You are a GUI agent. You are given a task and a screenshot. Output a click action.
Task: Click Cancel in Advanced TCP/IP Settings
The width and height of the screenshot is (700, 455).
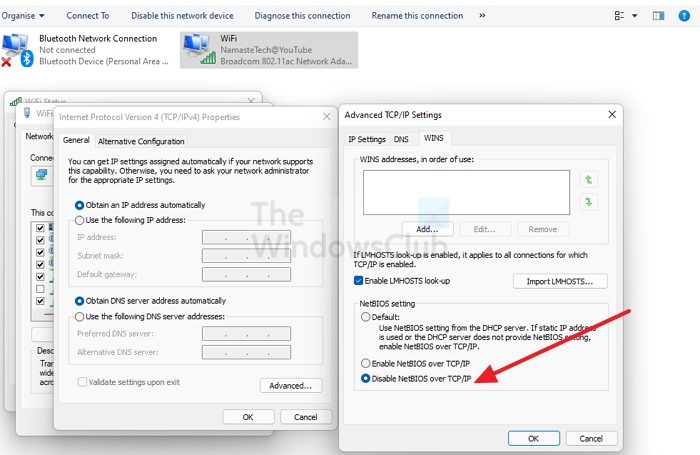pos(591,438)
